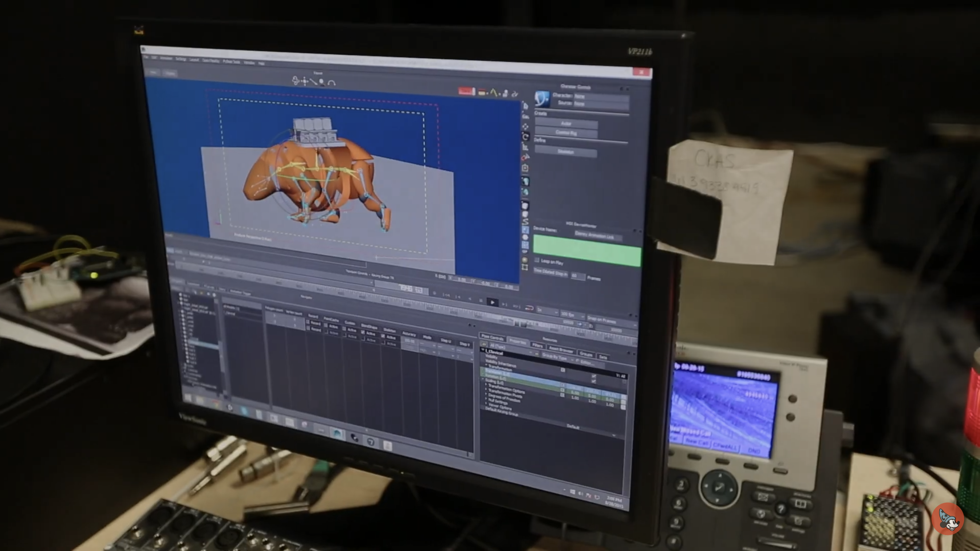The height and width of the screenshot is (551, 980).
Task: Switch to the Sets tab
Action: 603,357
